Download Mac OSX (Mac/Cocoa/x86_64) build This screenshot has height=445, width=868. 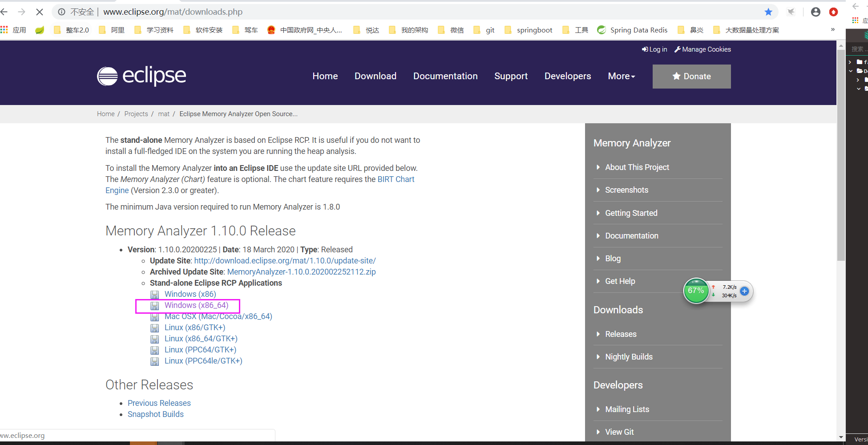[218, 316]
